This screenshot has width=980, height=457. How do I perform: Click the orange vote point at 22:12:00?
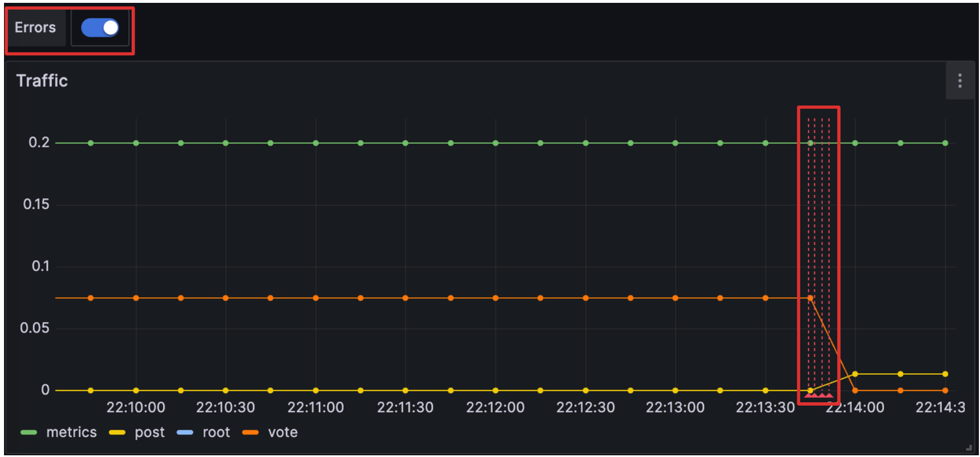click(495, 298)
